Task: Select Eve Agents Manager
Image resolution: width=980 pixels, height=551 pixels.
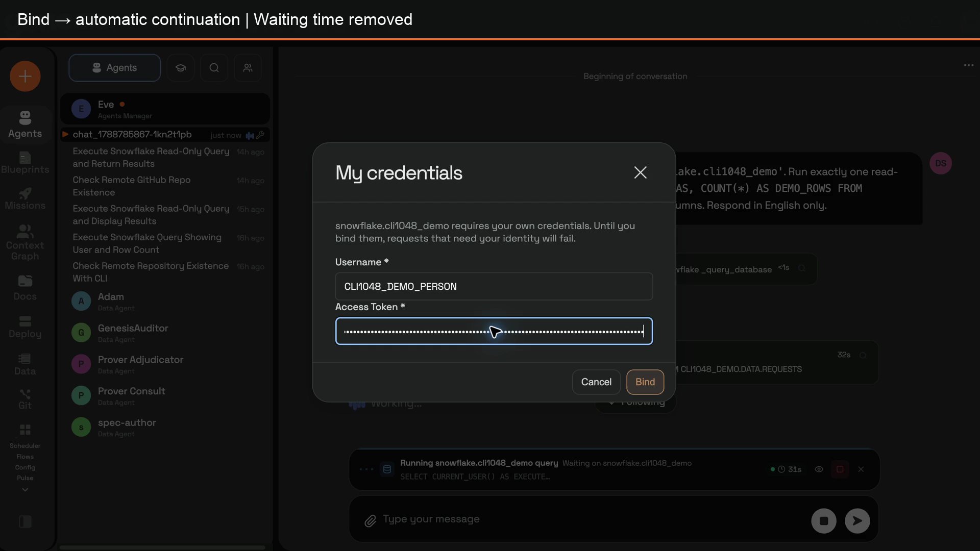Action: point(165,109)
